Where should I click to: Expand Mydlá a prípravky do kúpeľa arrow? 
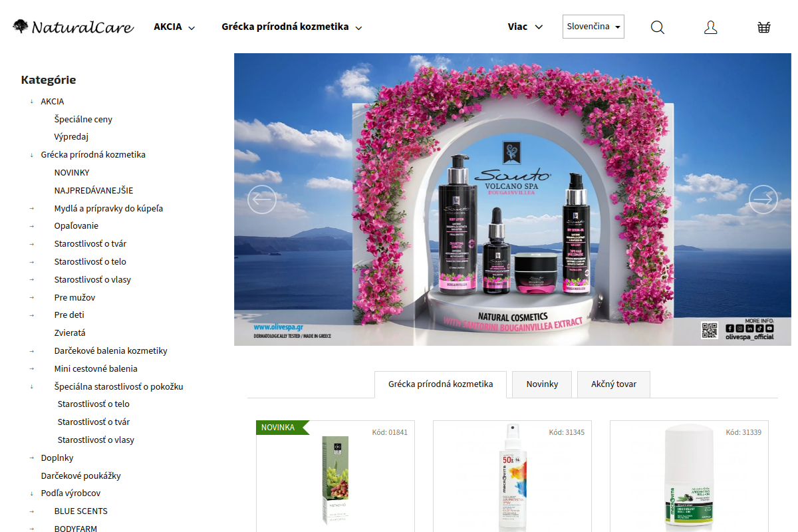[31, 208]
